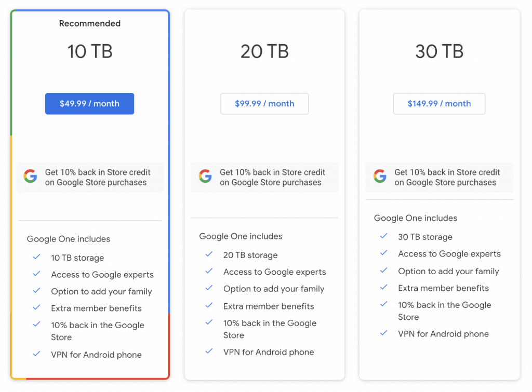The height and width of the screenshot is (392, 532).
Task: Click Access to Google experts on the 30 TB card
Action: [x=449, y=254]
